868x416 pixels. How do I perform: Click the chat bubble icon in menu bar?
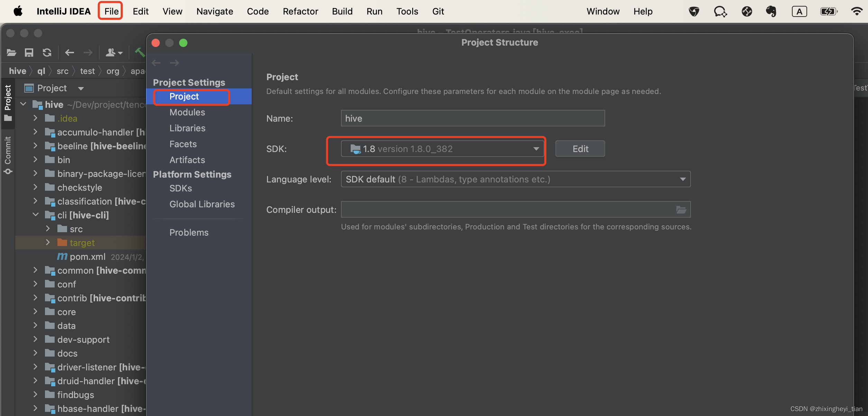pos(720,11)
